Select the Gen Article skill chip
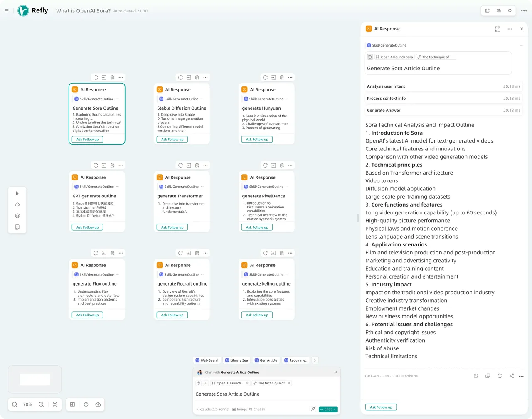The image size is (532, 419). click(x=266, y=360)
